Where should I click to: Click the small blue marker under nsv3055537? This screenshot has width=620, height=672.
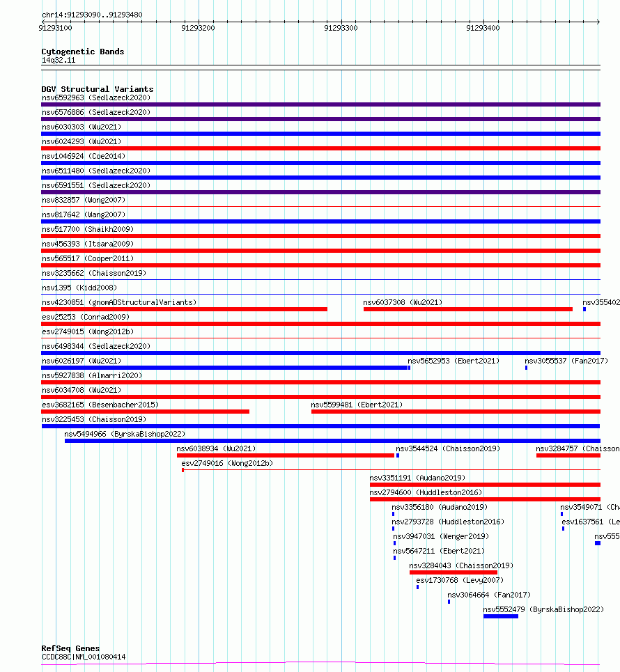[526, 368]
